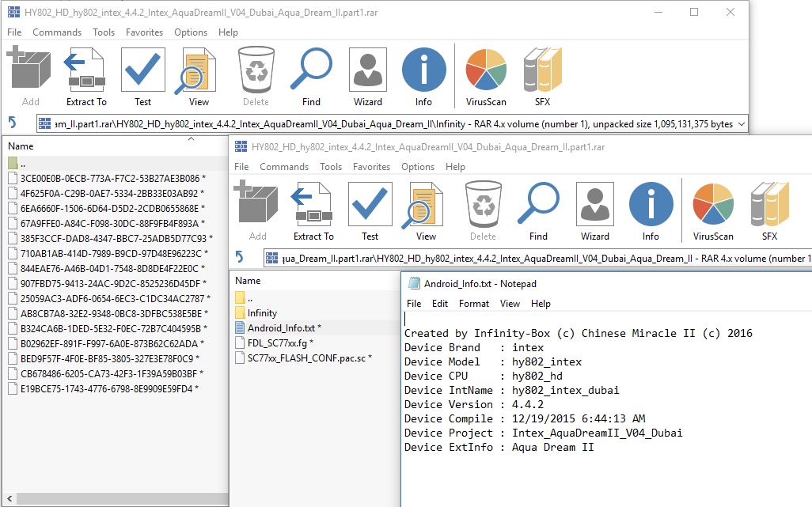Click archive icon in front WinRAR address bar

pyautogui.click(x=272, y=258)
